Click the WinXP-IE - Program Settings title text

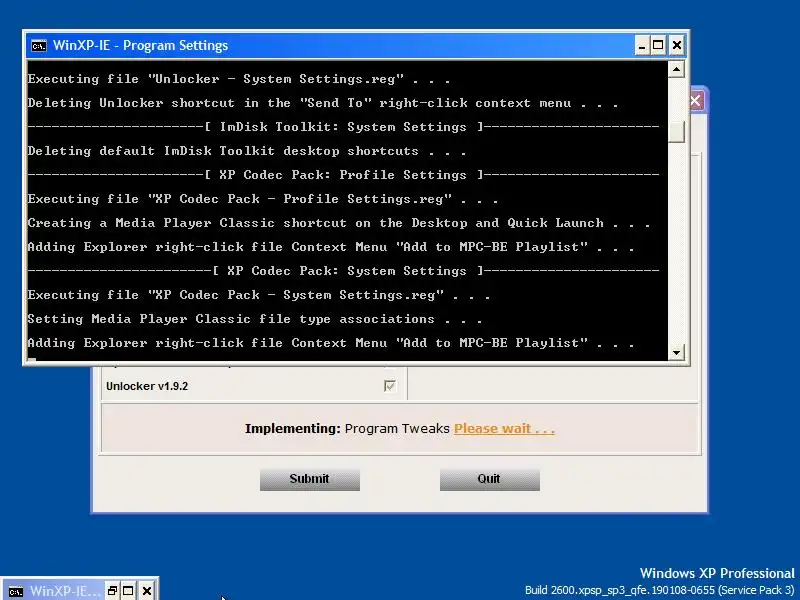coord(140,46)
